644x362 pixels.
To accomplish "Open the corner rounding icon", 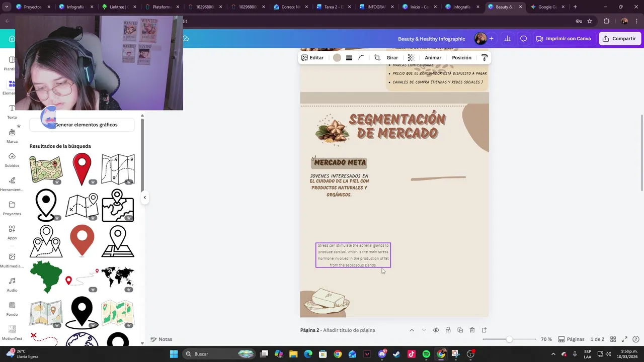I will point(361,58).
